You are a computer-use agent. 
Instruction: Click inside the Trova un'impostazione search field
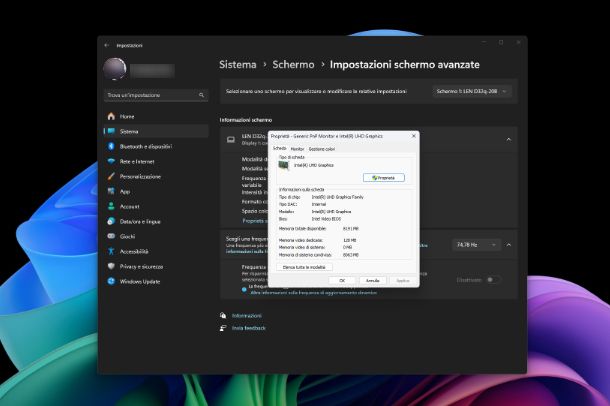point(156,95)
